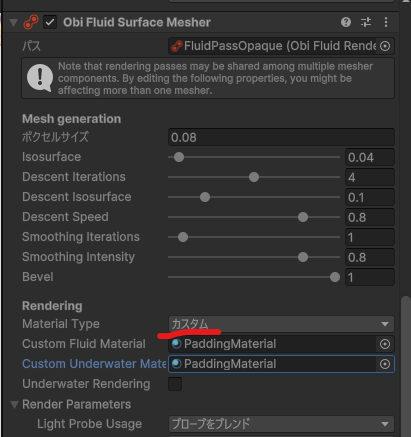The height and width of the screenshot is (437, 411).
Task: Collapse the Render Parameters foldout
Action: tap(14, 405)
